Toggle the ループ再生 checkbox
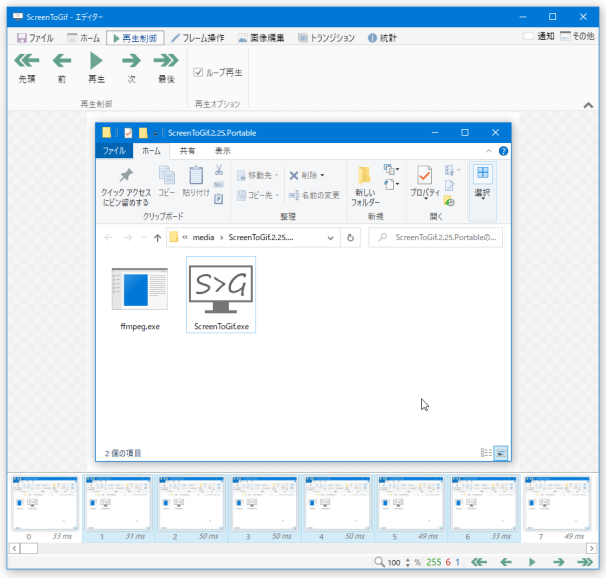606x578 pixels. coord(198,73)
